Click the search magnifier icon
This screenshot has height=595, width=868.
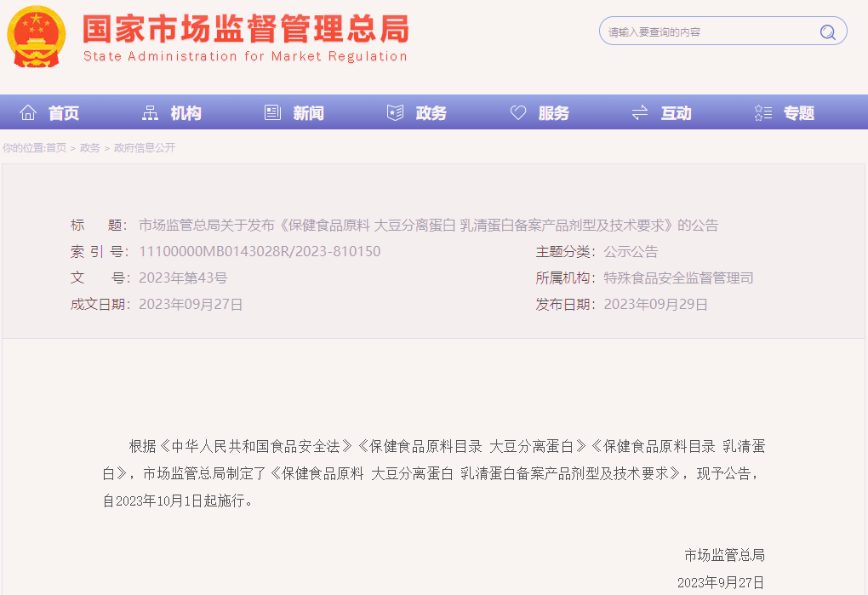828,32
